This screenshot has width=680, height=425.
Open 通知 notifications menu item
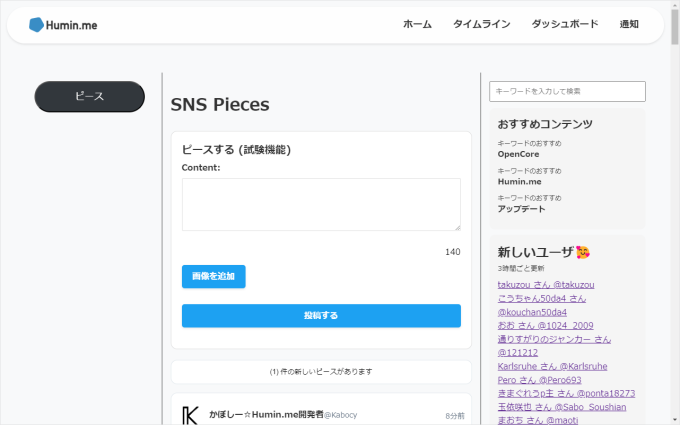pos(629,24)
